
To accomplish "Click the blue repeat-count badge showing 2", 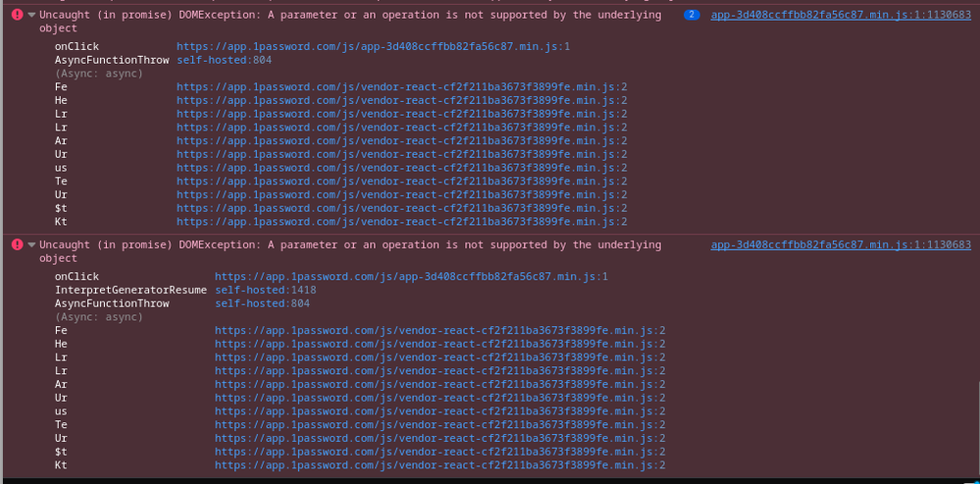I will [x=692, y=16].
